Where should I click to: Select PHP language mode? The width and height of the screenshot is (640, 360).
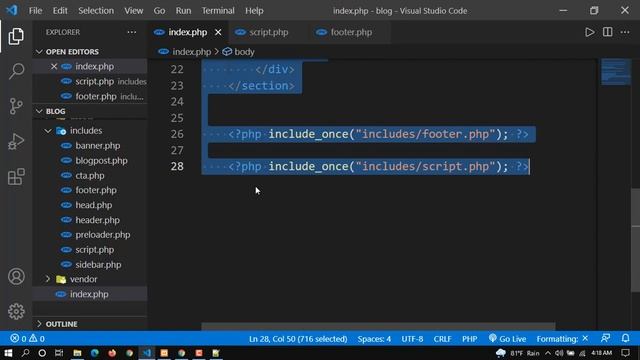(x=469, y=339)
